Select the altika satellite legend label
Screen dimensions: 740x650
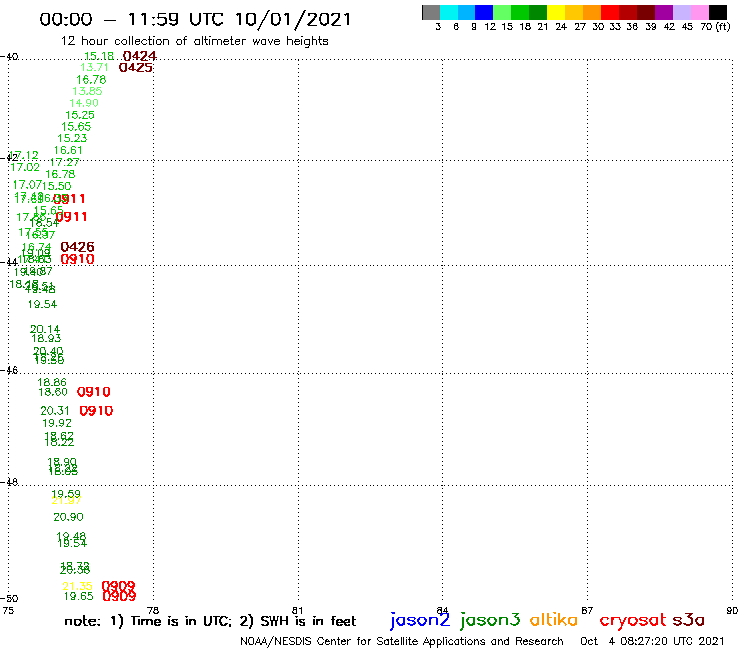(554, 619)
